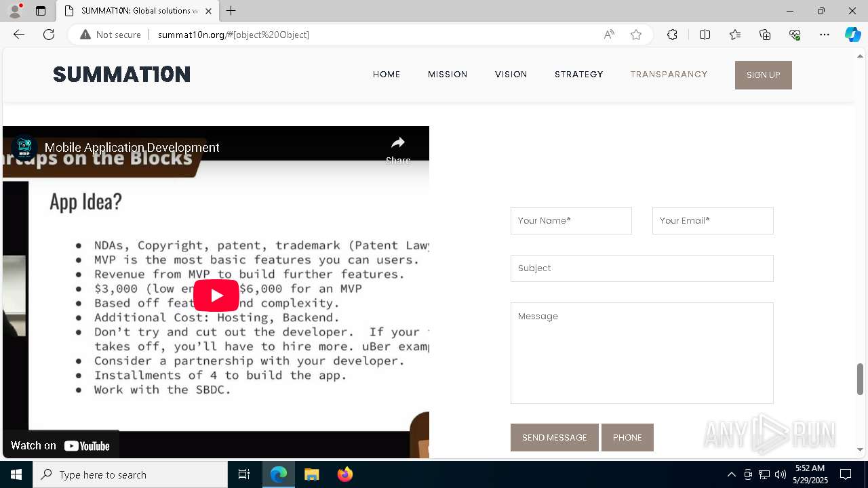Open Mobile Application Development video title
Image resolution: width=868 pixels, height=488 pixels.
tap(132, 147)
